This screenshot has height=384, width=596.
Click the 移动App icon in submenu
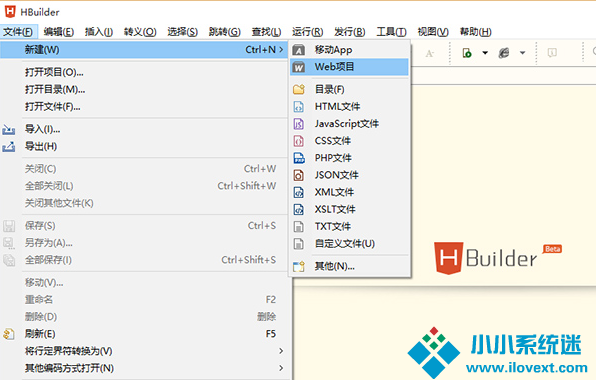click(x=299, y=50)
